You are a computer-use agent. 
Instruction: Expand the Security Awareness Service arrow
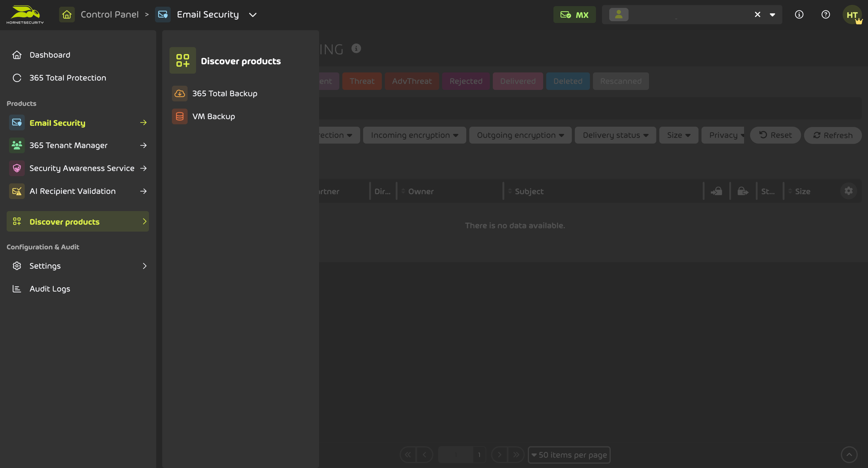(x=143, y=168)
